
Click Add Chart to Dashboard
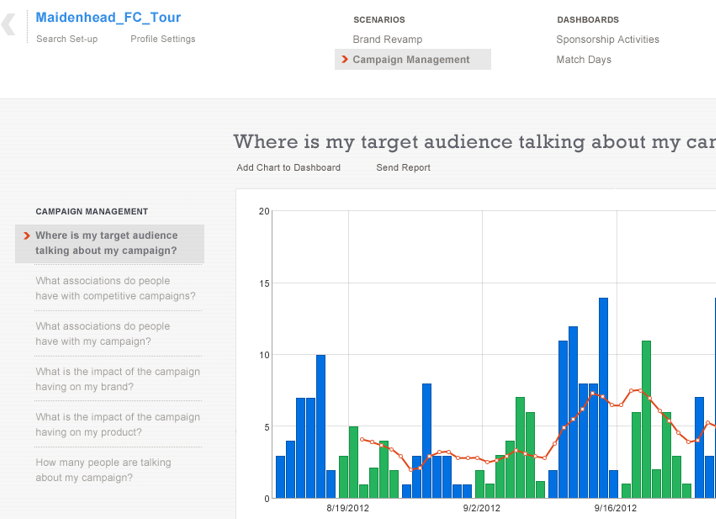[x=289, y=168]
